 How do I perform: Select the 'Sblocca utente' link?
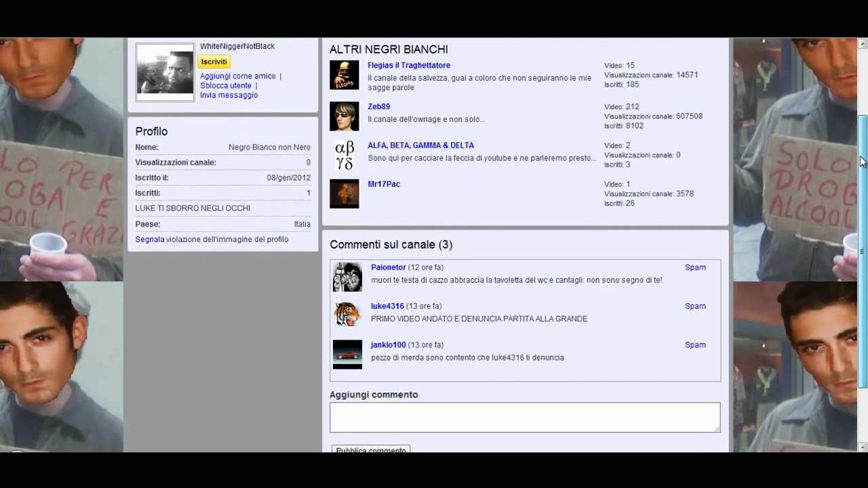tap(226, 86)
